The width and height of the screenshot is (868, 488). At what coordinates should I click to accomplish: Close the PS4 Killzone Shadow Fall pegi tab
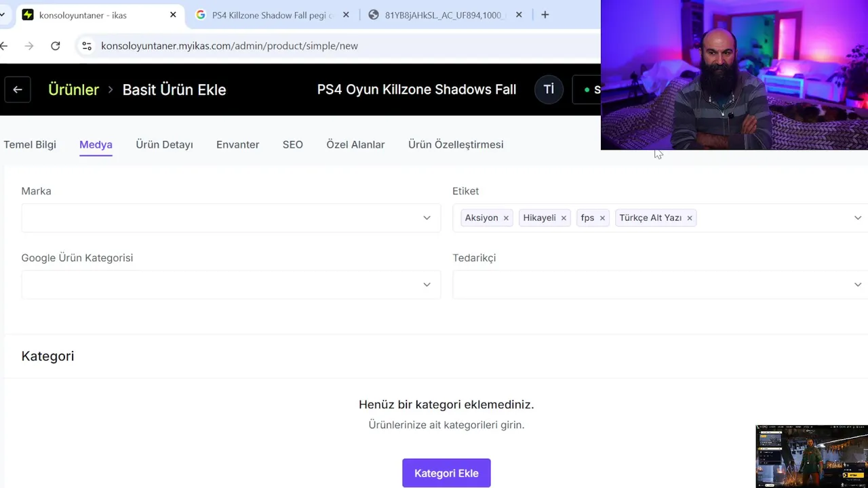pos(346,15)
